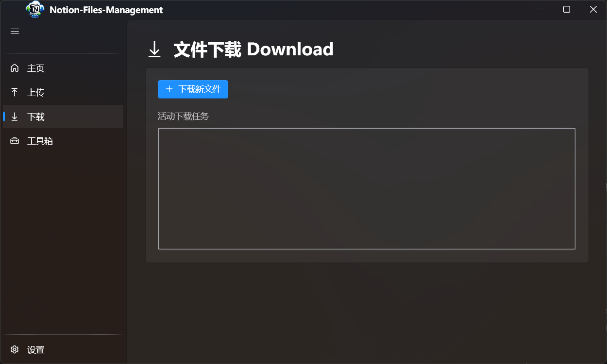Open the 设置 settings entry

[36, 349]
